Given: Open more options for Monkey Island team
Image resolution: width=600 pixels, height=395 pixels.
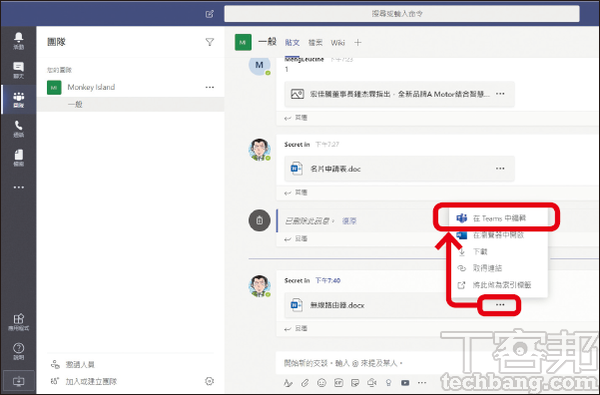Looking at the screenshot, I should (209, 87).
